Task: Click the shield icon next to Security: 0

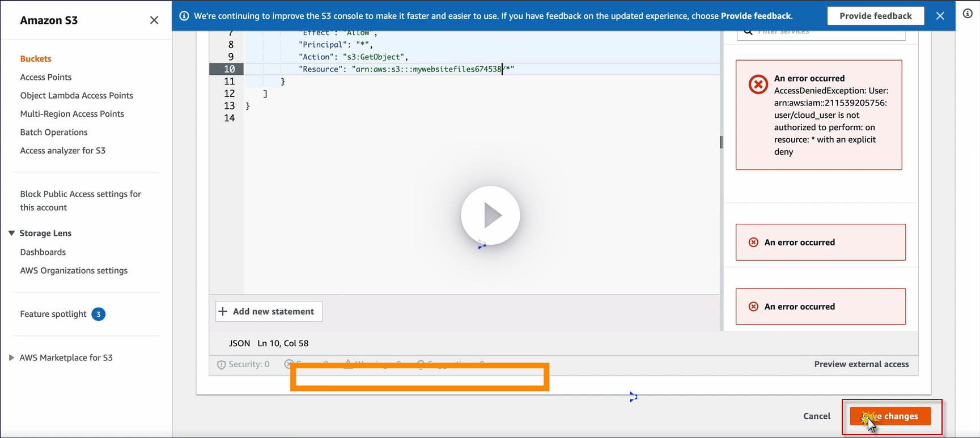Action: (222, 365)
